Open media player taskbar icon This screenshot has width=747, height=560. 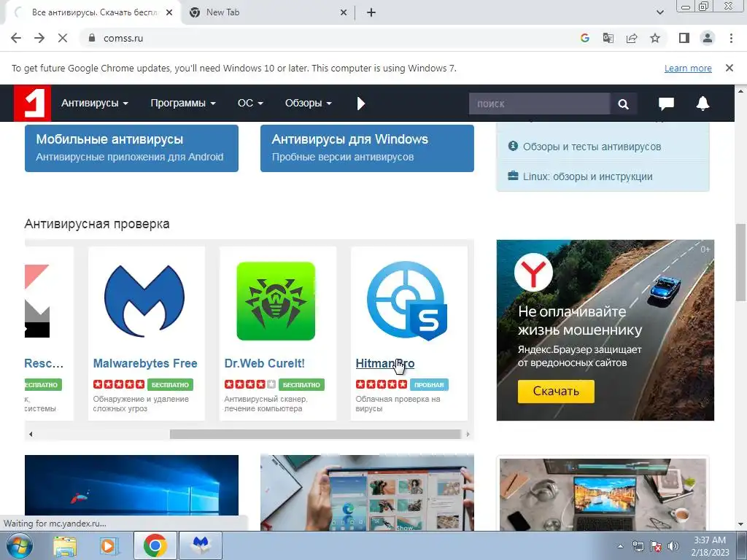pos(109,545)
